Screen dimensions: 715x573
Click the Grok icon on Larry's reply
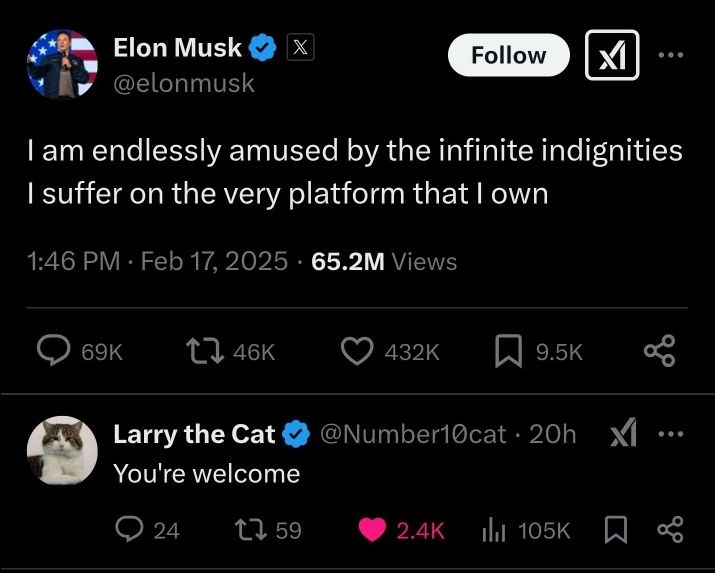(x=623, y=434)
